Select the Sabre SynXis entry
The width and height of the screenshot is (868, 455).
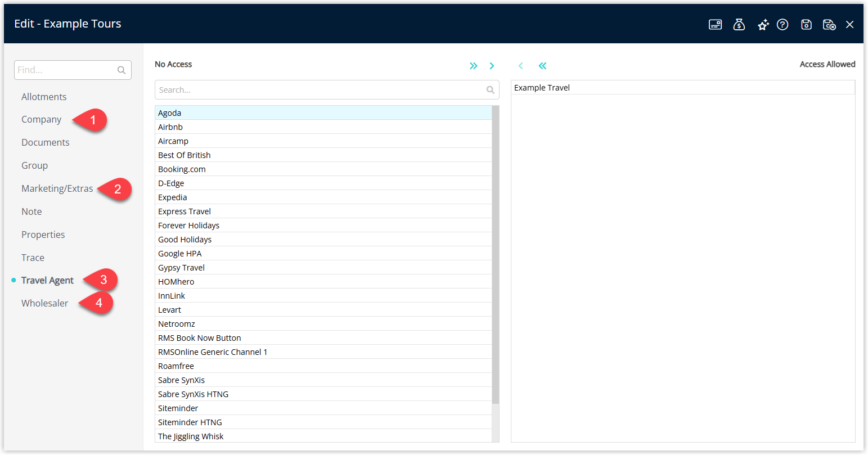click(x=323, y=380)
